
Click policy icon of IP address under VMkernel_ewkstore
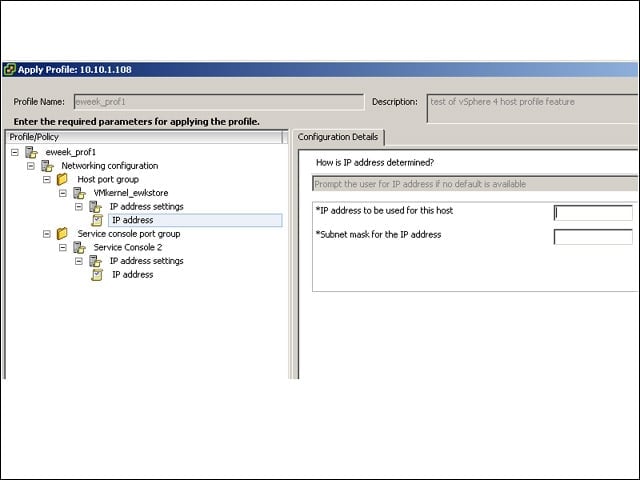tap(97, 220)
